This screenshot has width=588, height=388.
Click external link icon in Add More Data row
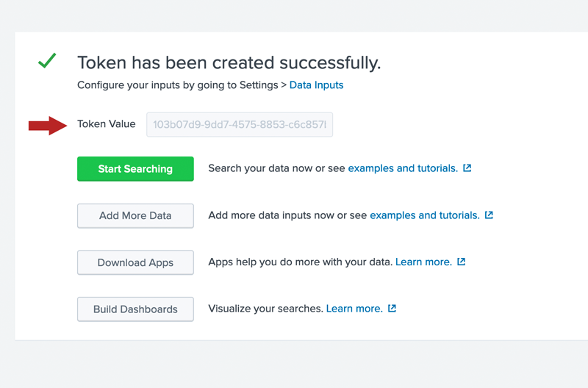pos(490,215)
